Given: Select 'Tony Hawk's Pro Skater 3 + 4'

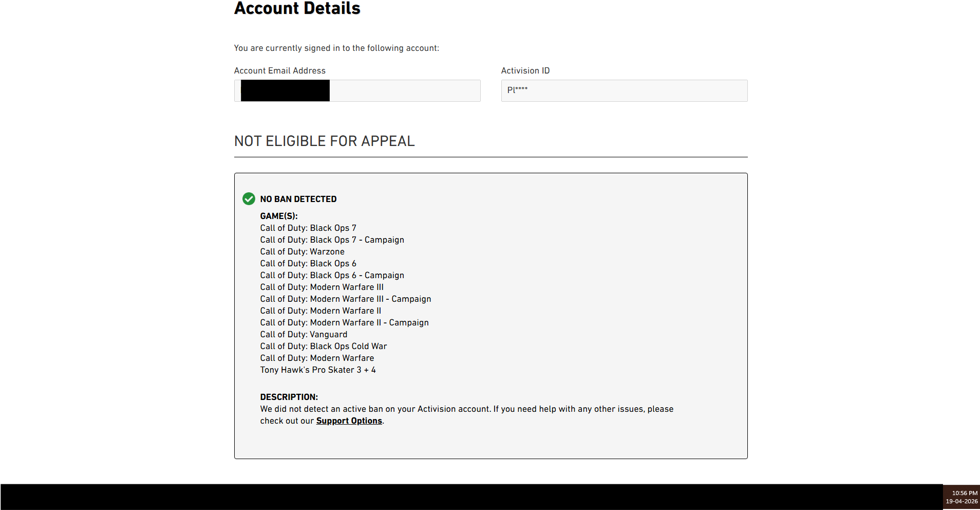Looking at the screenshot, I should click(x=318, y=370).
